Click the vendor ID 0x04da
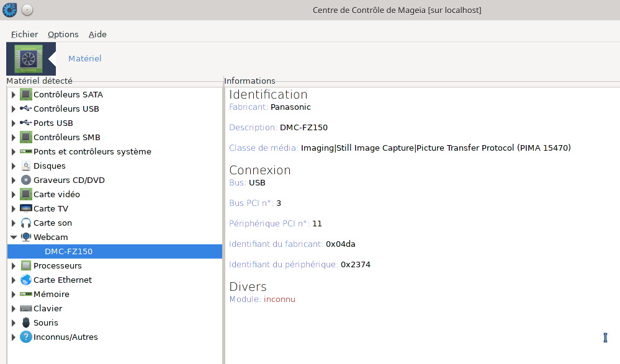 [x=341, y=244]
